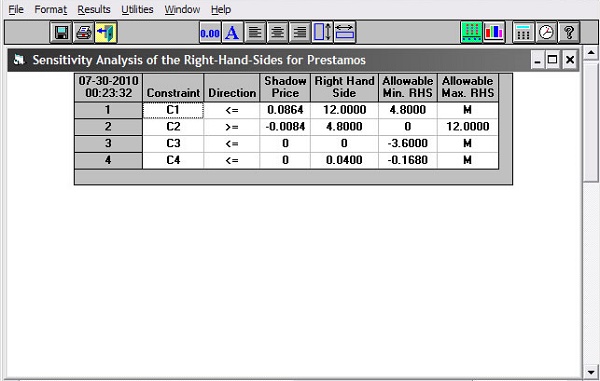Open the Font (A) toolbar icon
The image size is (600, 381).
[232, 33]
